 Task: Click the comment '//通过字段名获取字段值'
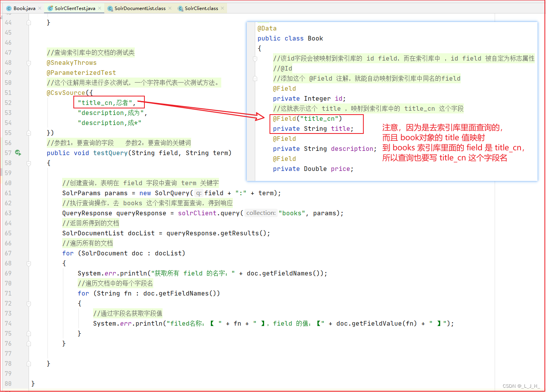[128, 313]
